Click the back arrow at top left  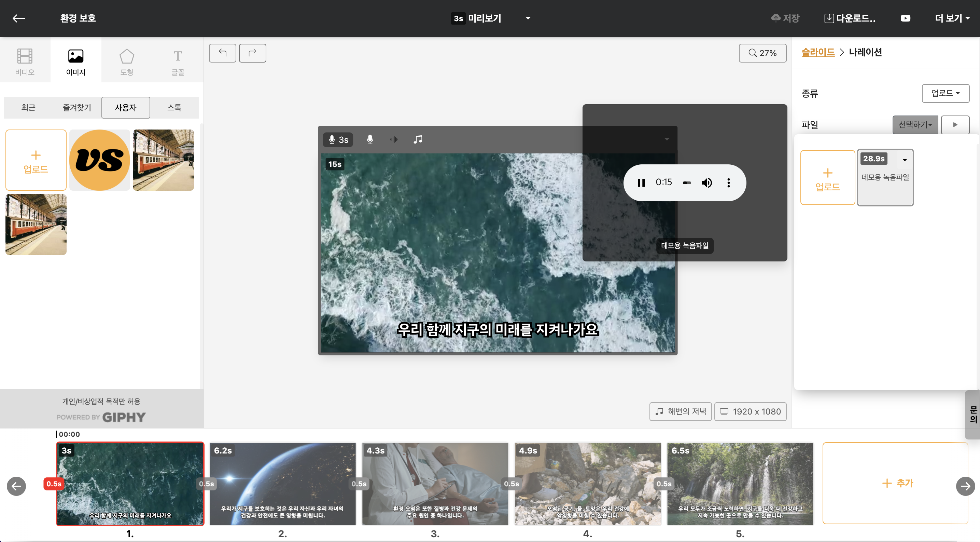19,18
